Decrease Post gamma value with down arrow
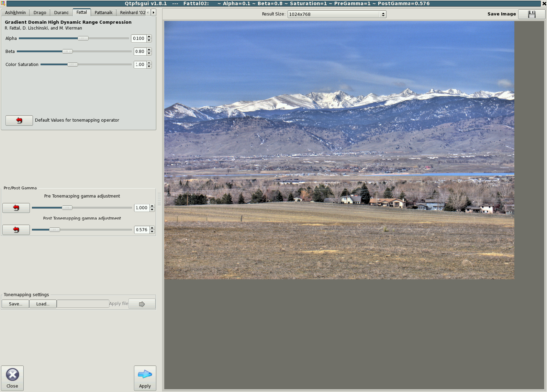547x392 pixels. coord(152,232)
